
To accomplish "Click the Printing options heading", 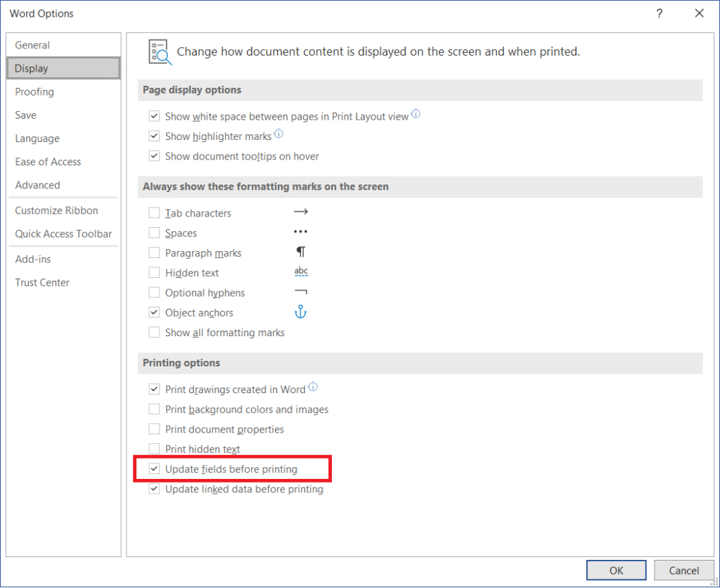I will click(x=181, y=363).
